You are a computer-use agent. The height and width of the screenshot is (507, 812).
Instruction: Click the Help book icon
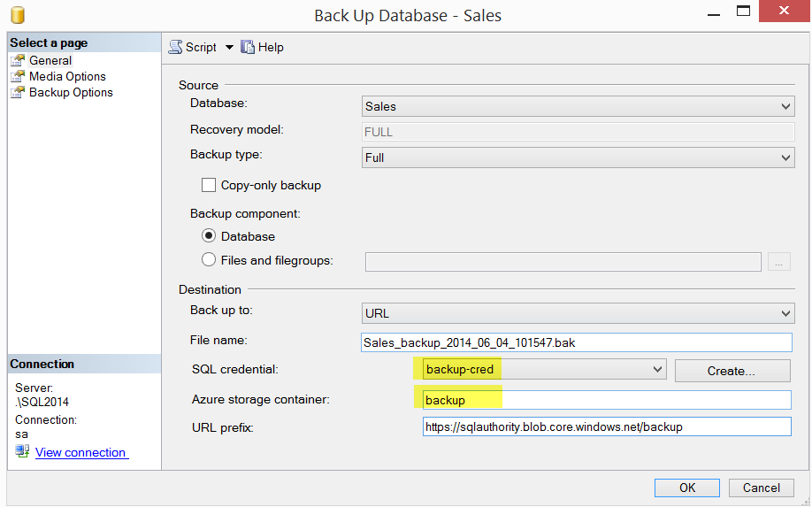(248, 47)
